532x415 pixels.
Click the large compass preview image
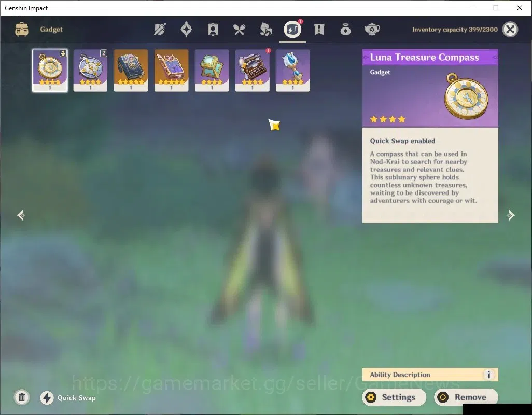click(x=466, y=96)
